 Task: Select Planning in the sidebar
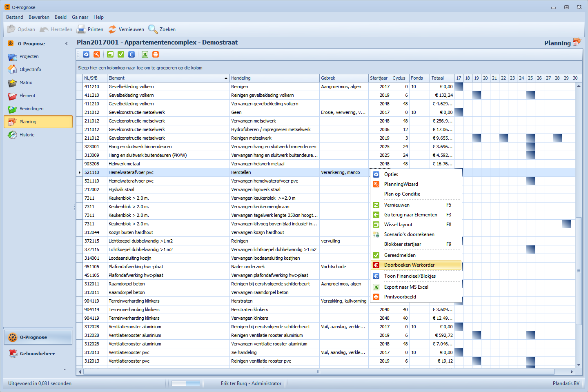[x=38, y=122]
